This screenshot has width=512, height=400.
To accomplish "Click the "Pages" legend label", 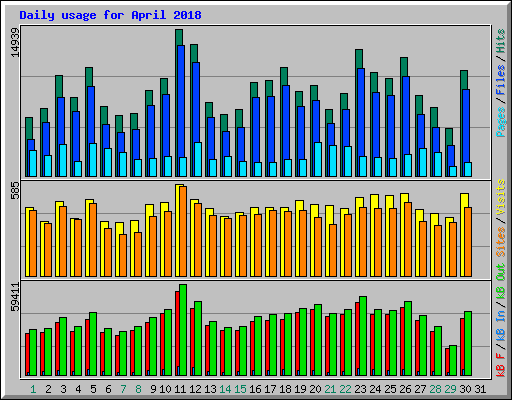I will pyautogui.click(x=501, y=122).
